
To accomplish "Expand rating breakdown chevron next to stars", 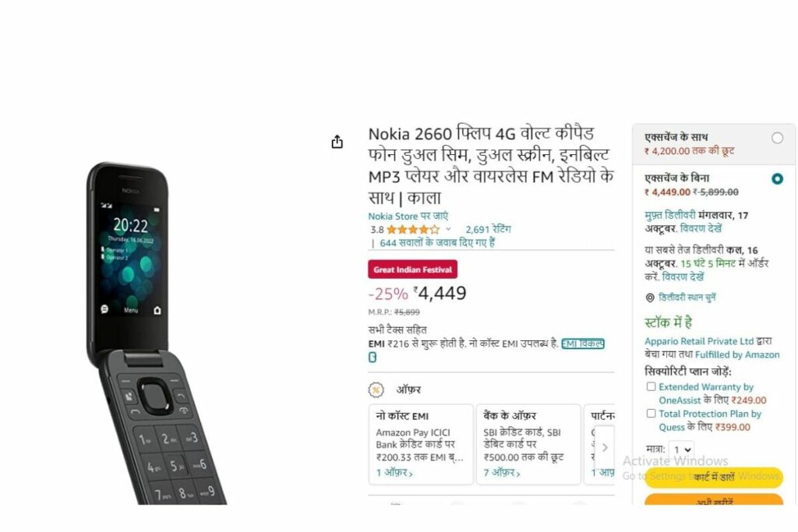I will click(x=448, y=229).
